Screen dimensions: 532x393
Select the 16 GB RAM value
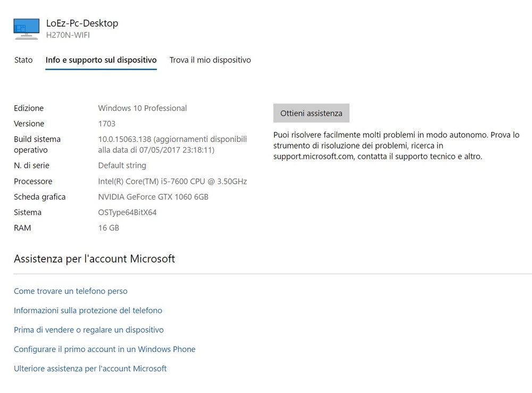click(x=109, y=228)
